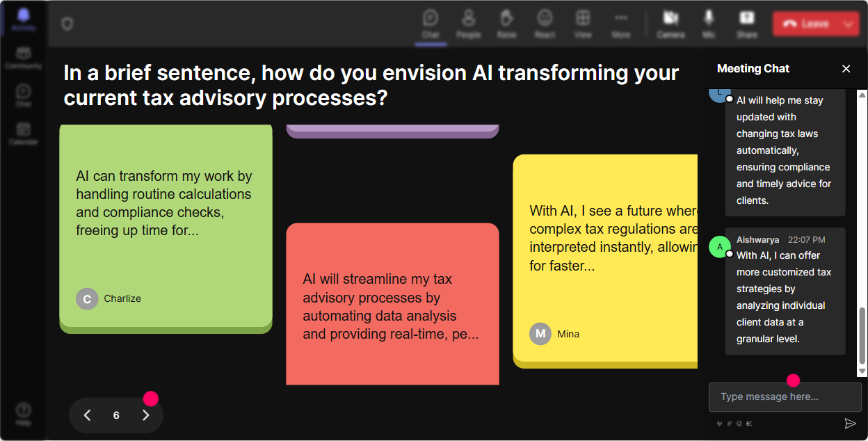
Task: Expand the Leave dropdown arrow
Action: click(849, 24)
